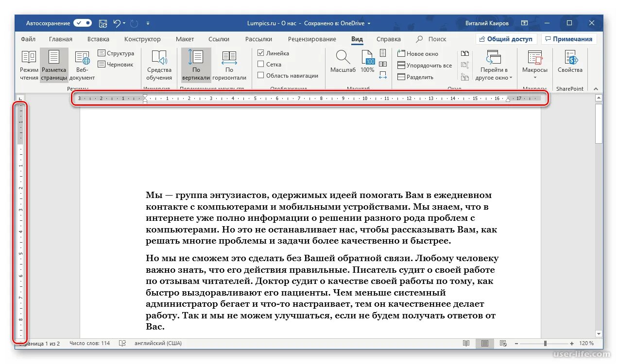Click the page indicator 1 из 2
Screen dimensions: 618x364
pyautogui.click(x=39, y=343)
